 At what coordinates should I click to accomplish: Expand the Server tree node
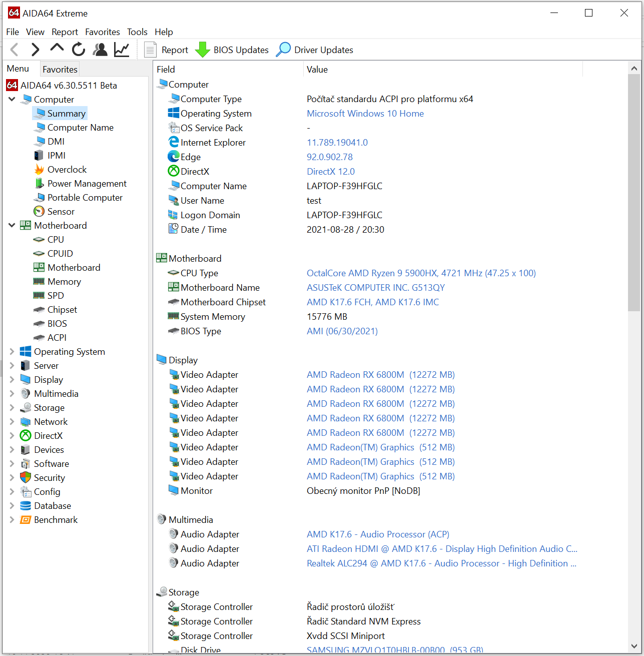click(12, 366)
